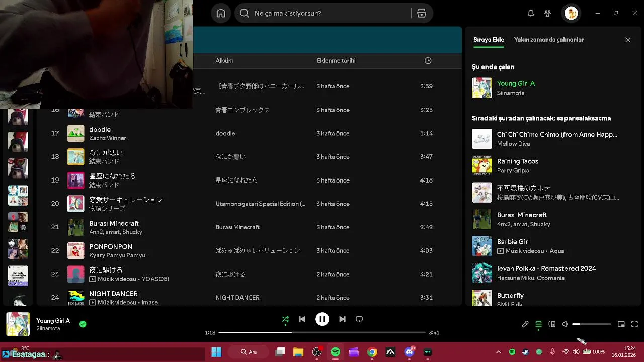
Task: Click the taskbar Ara search box
Action: [249, 352]
